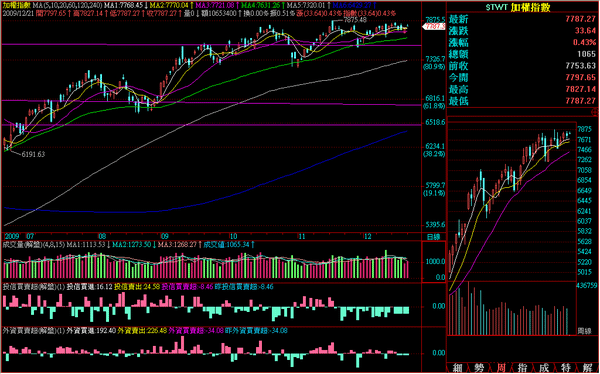
Task: Select the 周線 label under weekly chart
Action: tap(584, 330)
